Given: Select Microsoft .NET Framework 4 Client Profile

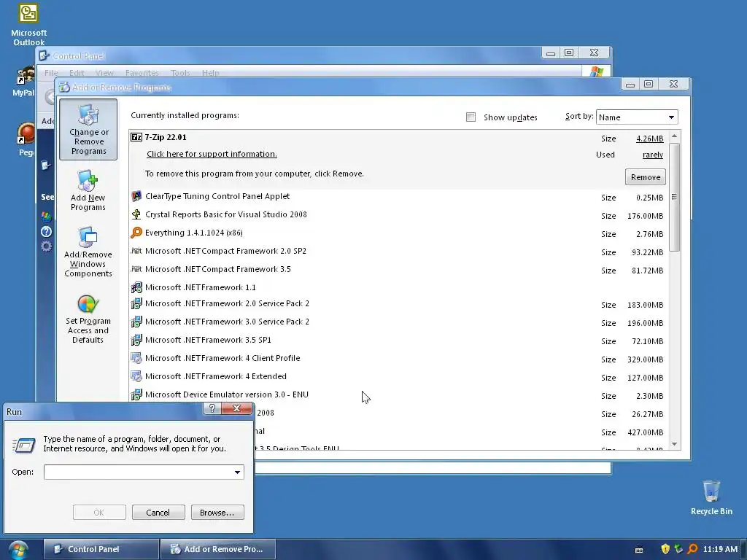Looking at the screenshot, I should tap(398, 358).
